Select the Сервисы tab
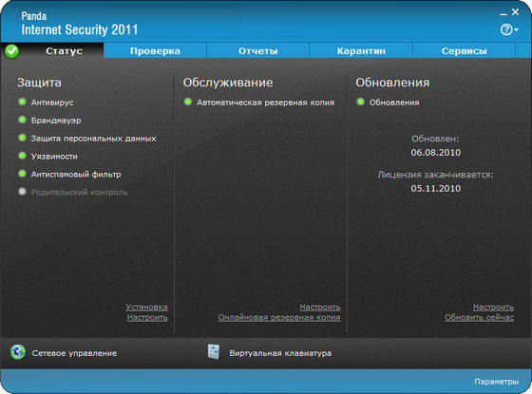The width and height of the screenshot is (532, 394). 464,51
